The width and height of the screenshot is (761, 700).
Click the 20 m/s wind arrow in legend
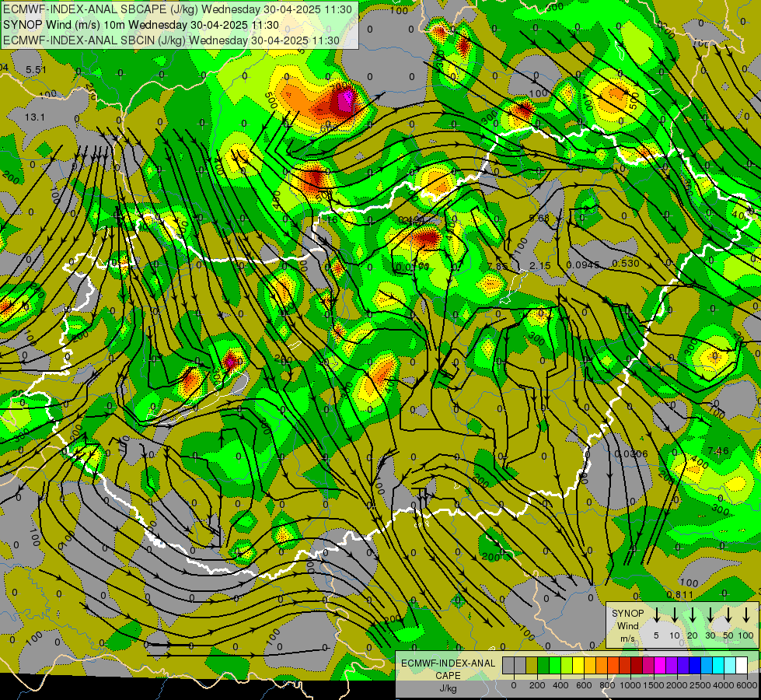tap(693, 615)
